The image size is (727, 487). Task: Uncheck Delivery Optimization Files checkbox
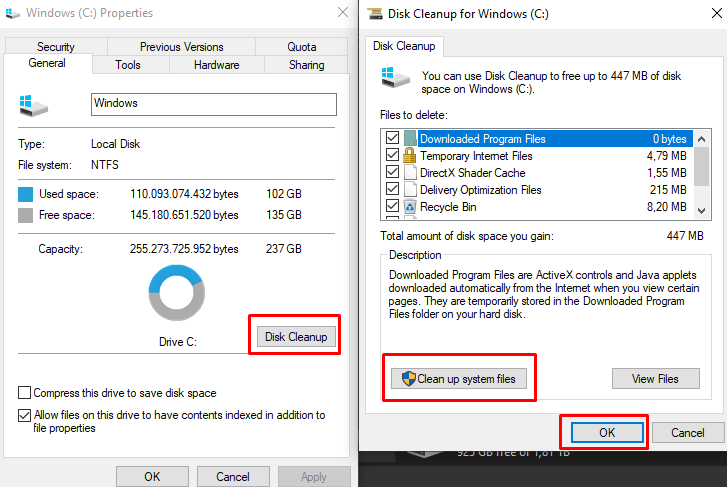[392, 189]
